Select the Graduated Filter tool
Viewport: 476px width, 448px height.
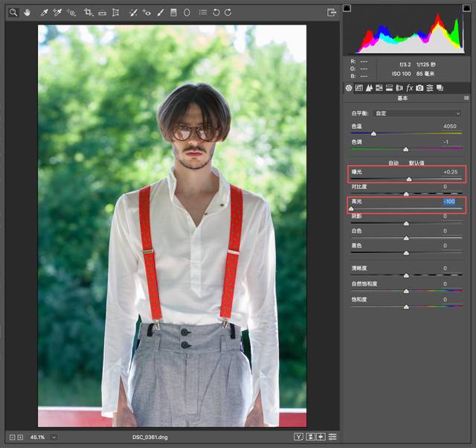pos(173,13)
